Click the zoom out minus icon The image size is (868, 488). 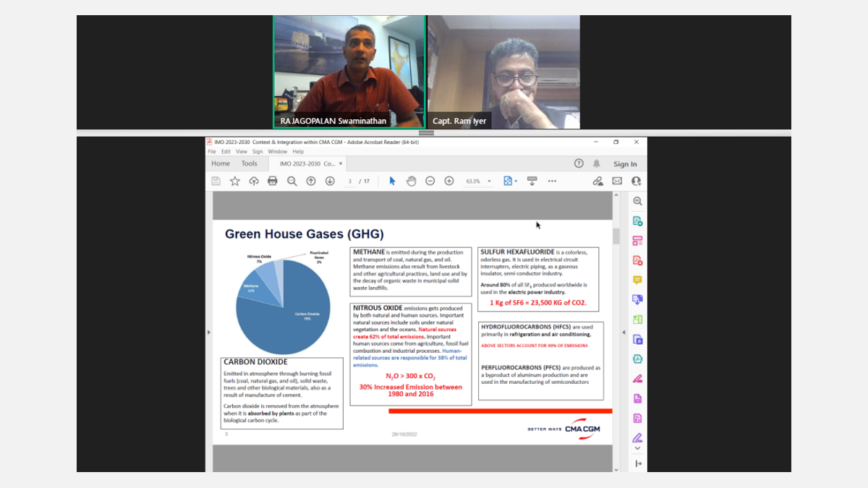[x=430, y=181]
